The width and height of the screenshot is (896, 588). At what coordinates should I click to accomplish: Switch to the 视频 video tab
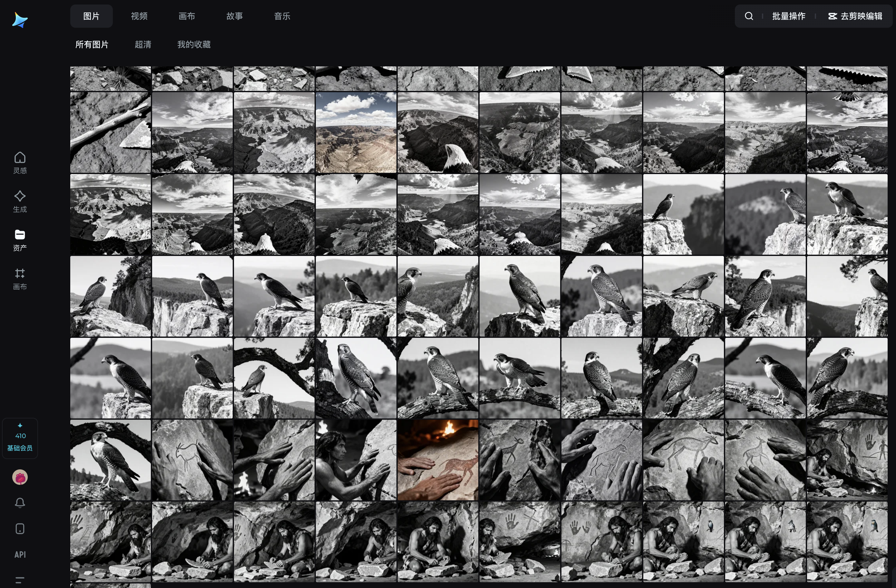click(139, 16)
